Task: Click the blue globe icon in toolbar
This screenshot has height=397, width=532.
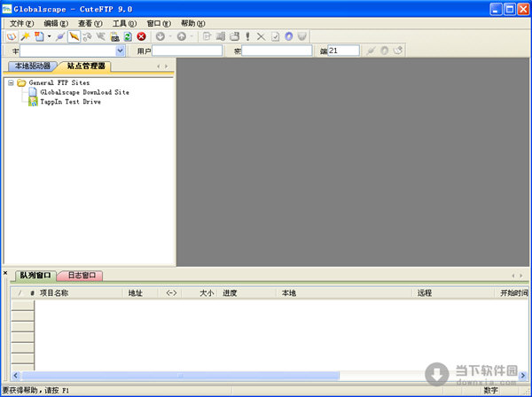Action: 288,36
